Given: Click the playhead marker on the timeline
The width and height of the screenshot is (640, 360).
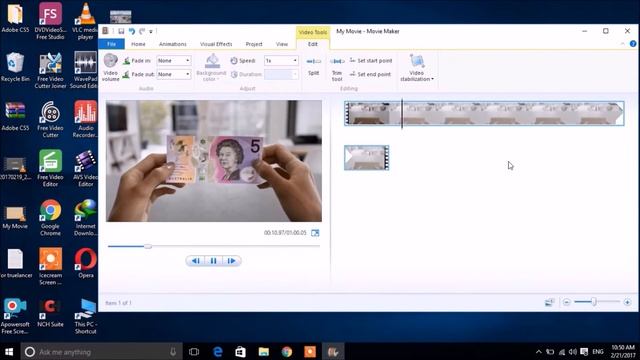Looking at the screenshot, I should click(402, 113).
